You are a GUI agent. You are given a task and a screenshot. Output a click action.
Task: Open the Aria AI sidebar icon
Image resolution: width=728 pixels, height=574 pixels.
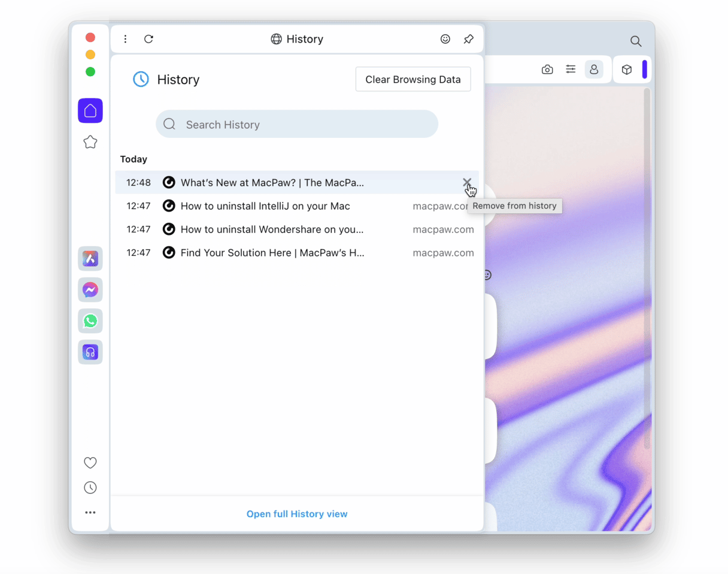pyautogui.click(x=90, y=258)
